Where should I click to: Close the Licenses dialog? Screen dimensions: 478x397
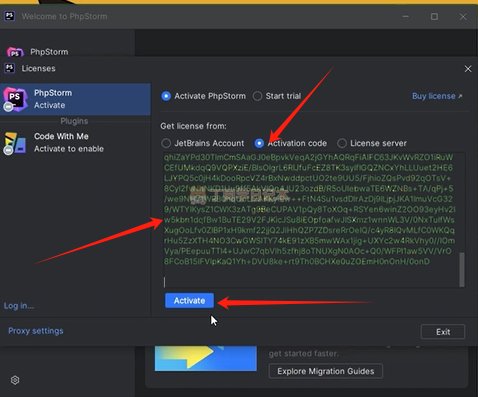468,69
